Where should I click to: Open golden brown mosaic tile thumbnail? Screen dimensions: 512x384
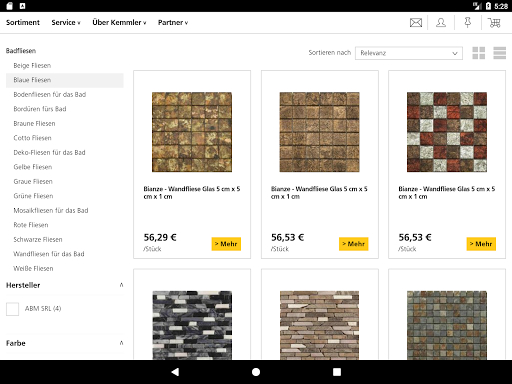point(192,132)
